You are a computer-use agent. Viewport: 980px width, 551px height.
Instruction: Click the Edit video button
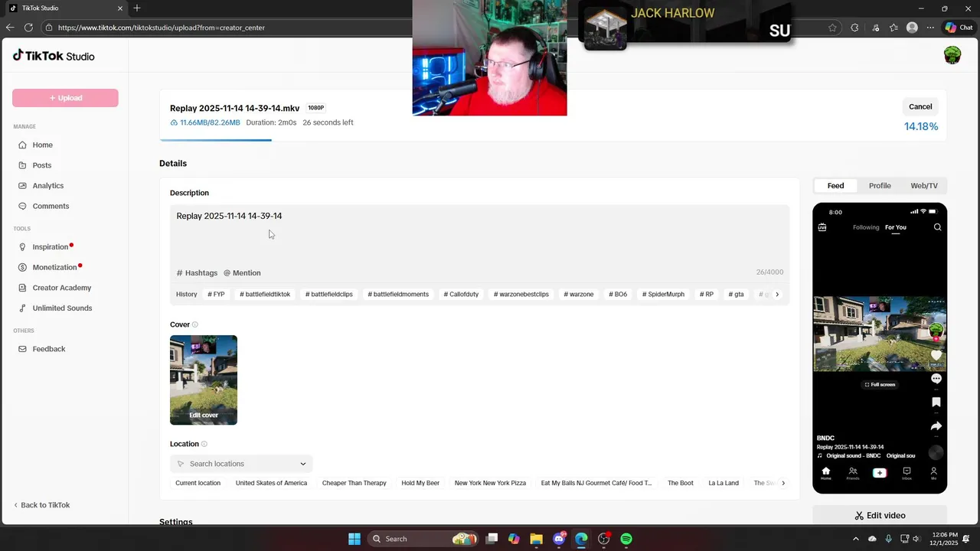click(x=880, y=516)
